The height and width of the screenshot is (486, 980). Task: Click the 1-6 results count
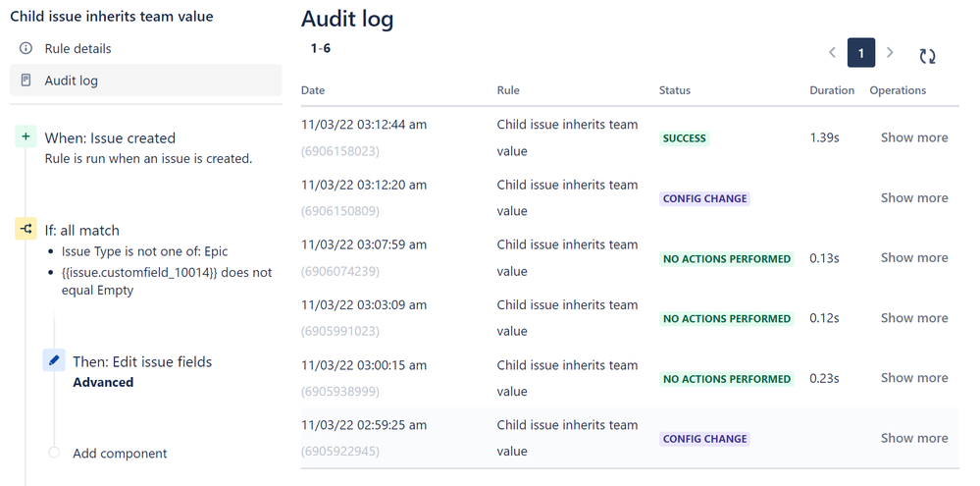point(321,48)
